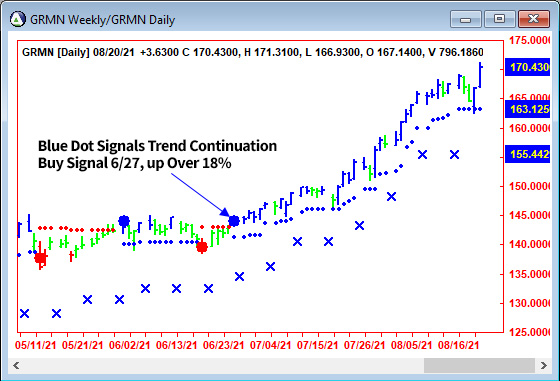Click the 160.000 axis price label
The height and width of the screenshot is (381, 560).
coord(529,128)
